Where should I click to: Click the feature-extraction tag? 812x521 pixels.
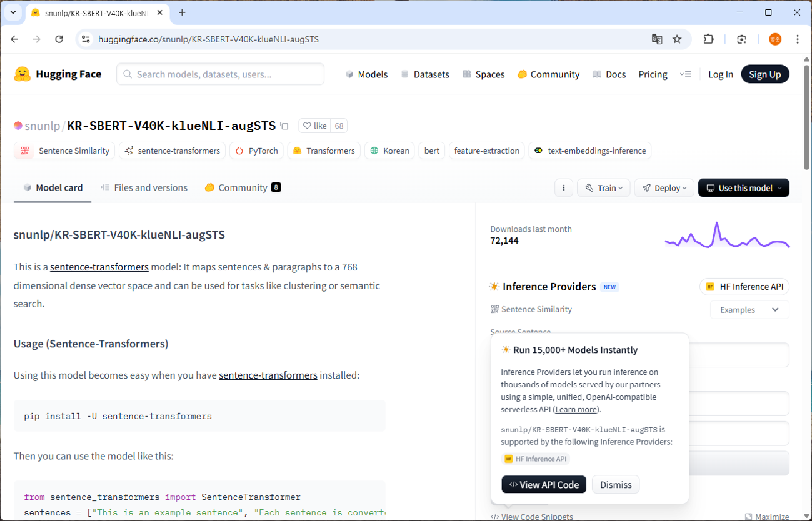click(487, 151)
